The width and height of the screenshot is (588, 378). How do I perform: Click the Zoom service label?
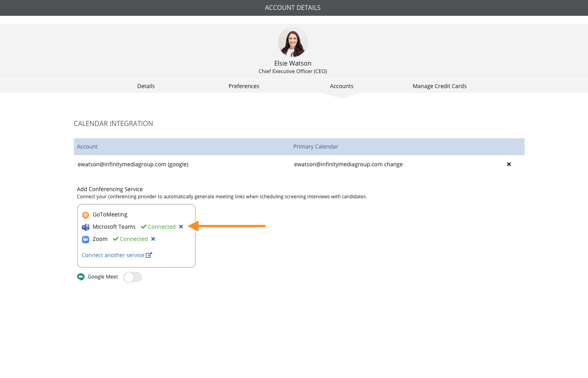click(x=100, y=239)
